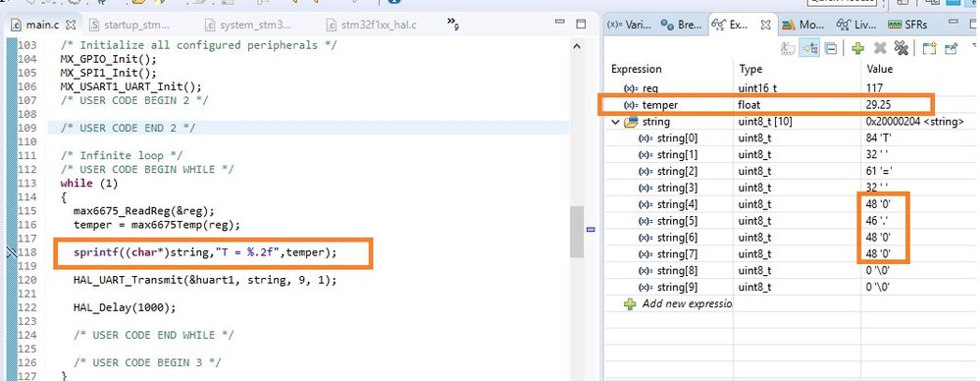980x381 pixels.
Task: Open the Modules view tab
Action: tap(803, 25)
